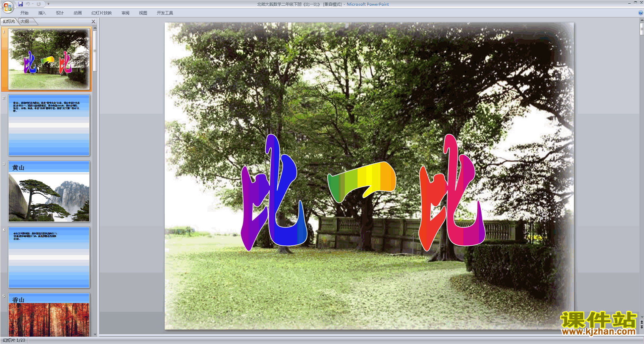Image resolution: width=644 pixels, height=344 pixels.
Task: Click the 幻灯片 1/23 status bar indicator
Action: coord(14,340)
